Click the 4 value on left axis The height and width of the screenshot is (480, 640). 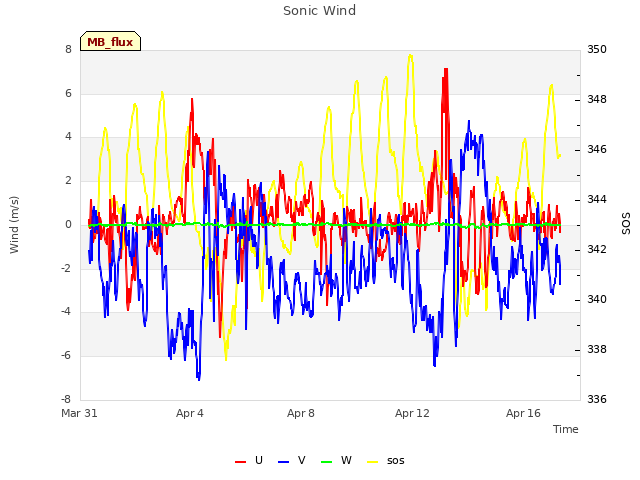pyautogui.click(x=68, y=137)
